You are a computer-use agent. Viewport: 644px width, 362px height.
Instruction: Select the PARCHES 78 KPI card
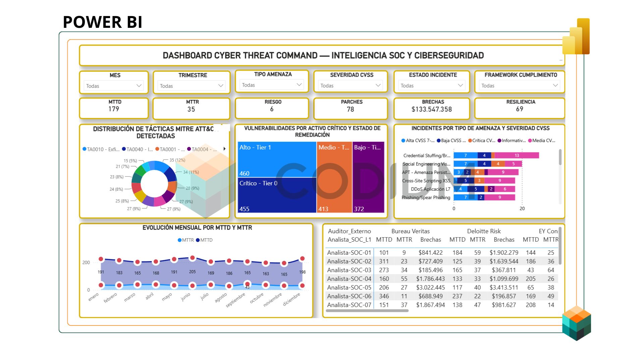tap(351, 109)
